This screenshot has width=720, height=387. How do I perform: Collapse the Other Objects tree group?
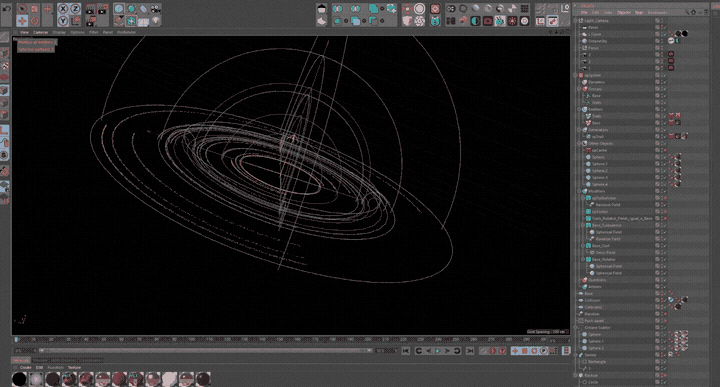click(579, 143)
